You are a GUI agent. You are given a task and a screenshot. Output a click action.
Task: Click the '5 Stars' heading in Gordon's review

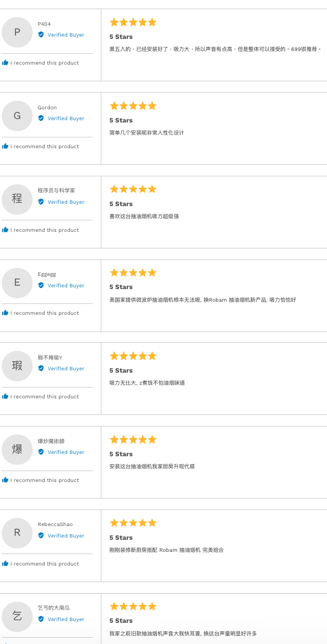[x=121, y=120]
